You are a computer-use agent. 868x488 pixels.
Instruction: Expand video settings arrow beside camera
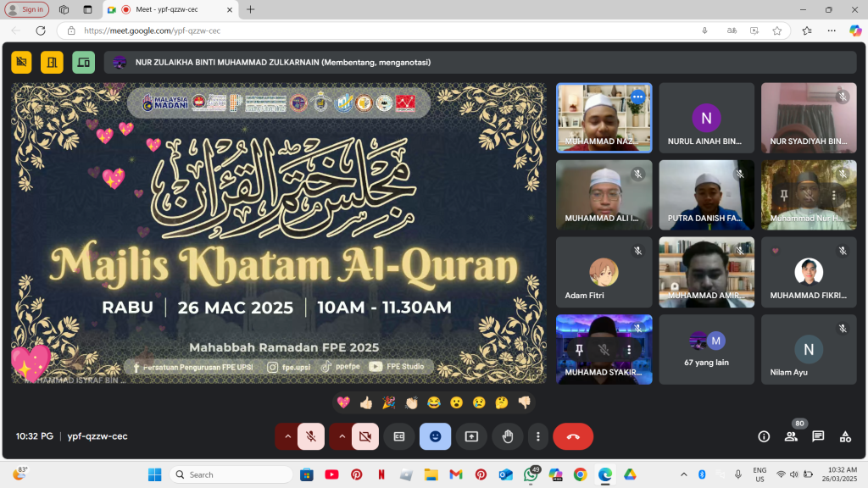342,436
